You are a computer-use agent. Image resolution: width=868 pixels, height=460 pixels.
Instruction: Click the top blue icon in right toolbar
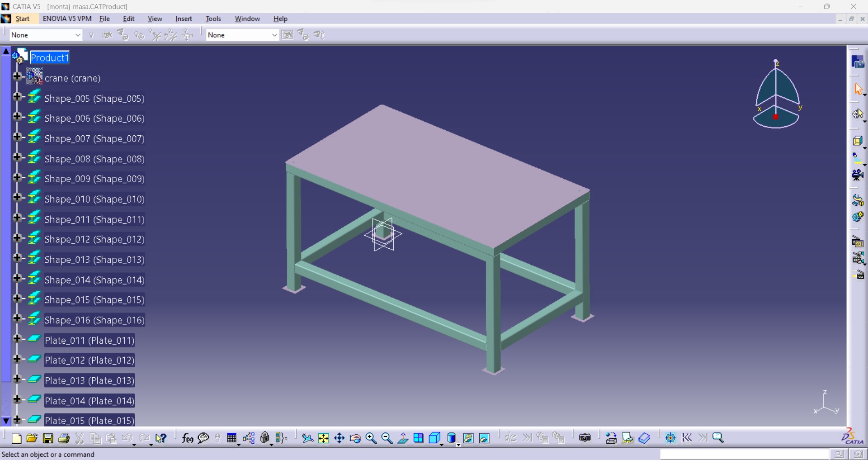point(858,62)
